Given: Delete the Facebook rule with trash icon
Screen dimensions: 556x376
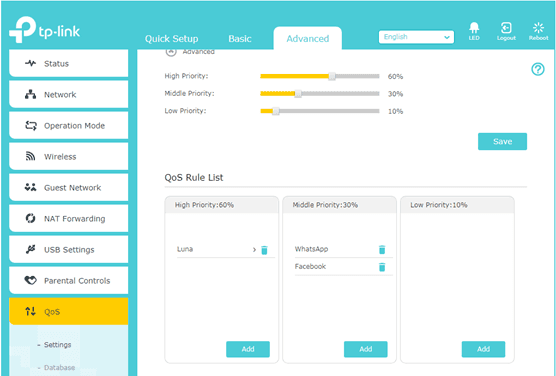Looking at the screenshot, I should coord(382,267).
